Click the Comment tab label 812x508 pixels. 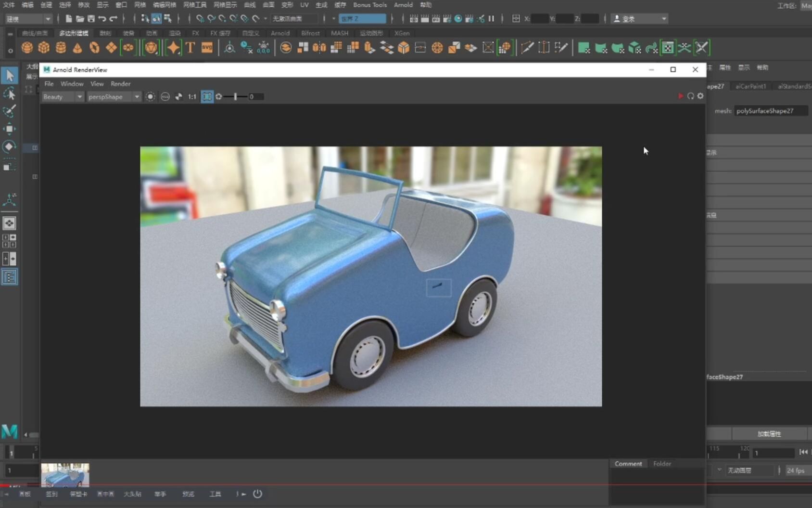coord(628,464)
